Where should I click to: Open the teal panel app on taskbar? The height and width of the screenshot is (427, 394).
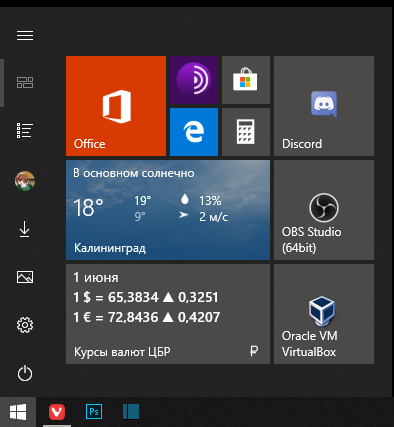pos(131,412)
